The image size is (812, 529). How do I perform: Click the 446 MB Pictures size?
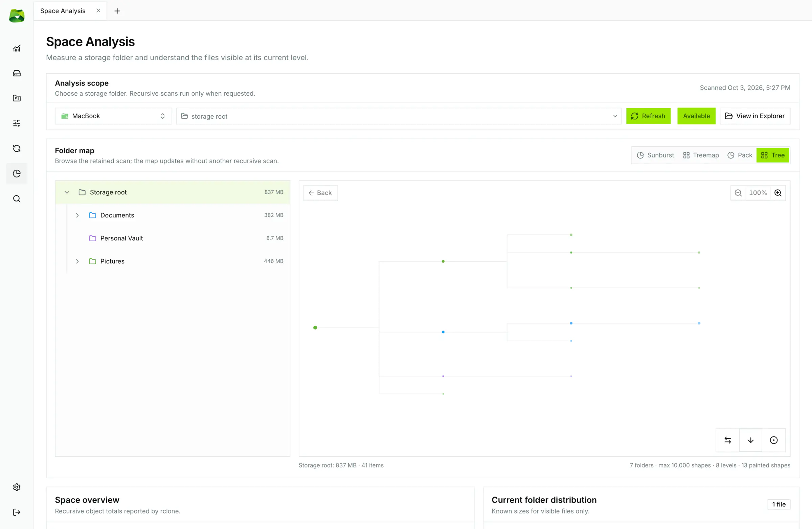coord(274,261)
